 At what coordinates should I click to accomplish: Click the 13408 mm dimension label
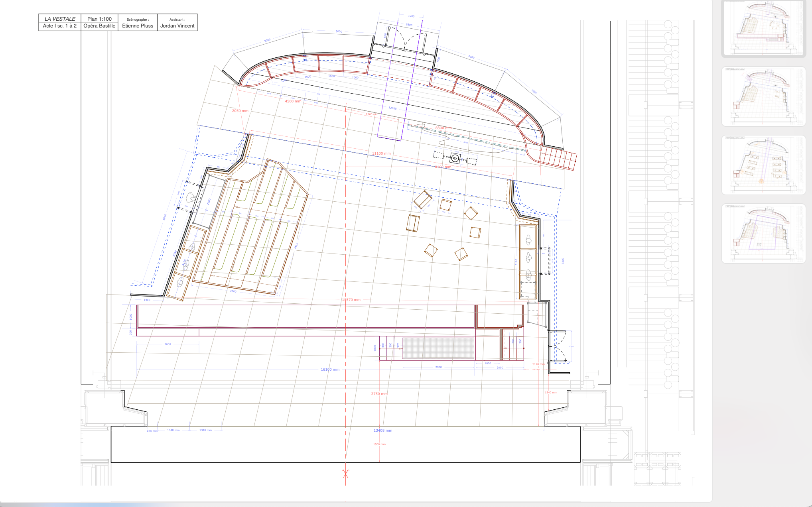tap(382, 430)
